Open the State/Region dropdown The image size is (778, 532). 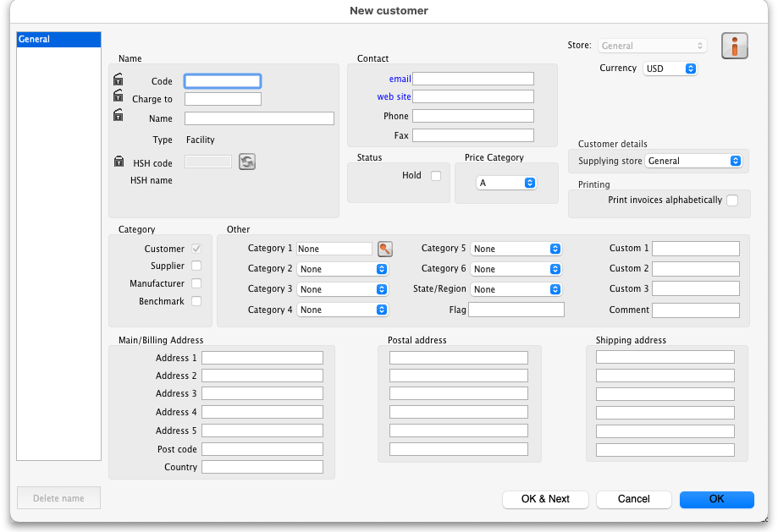(x=516, y=289)
